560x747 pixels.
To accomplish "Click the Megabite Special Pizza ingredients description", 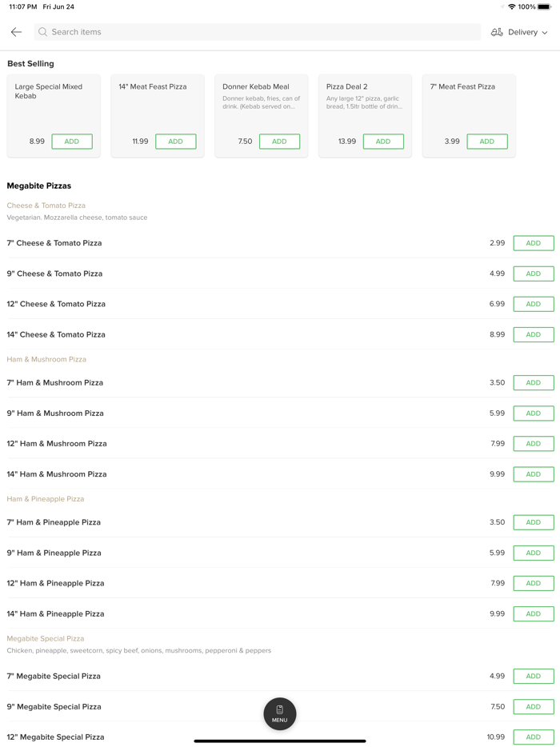I will [139, 650].
